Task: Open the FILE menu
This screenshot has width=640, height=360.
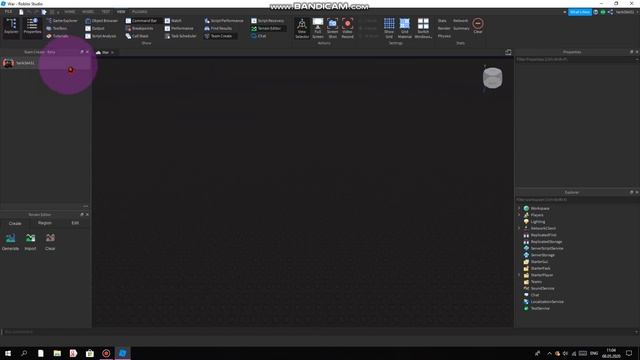Action: 8,12
